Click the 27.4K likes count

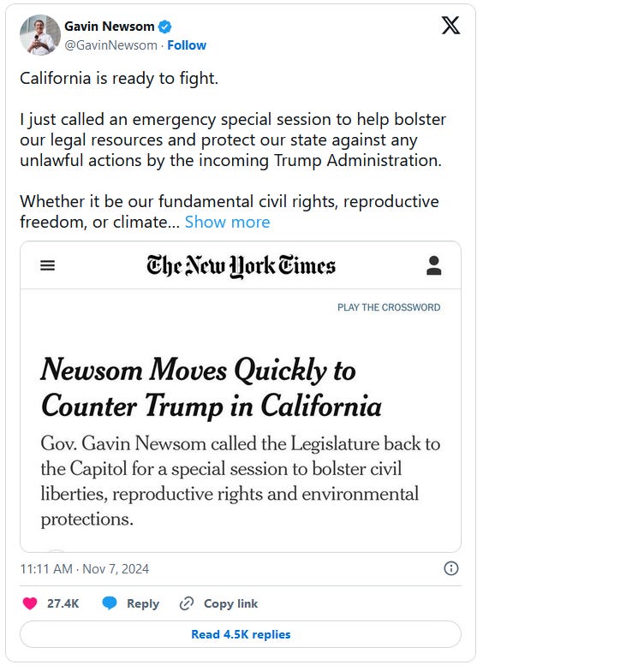[63, 603]
